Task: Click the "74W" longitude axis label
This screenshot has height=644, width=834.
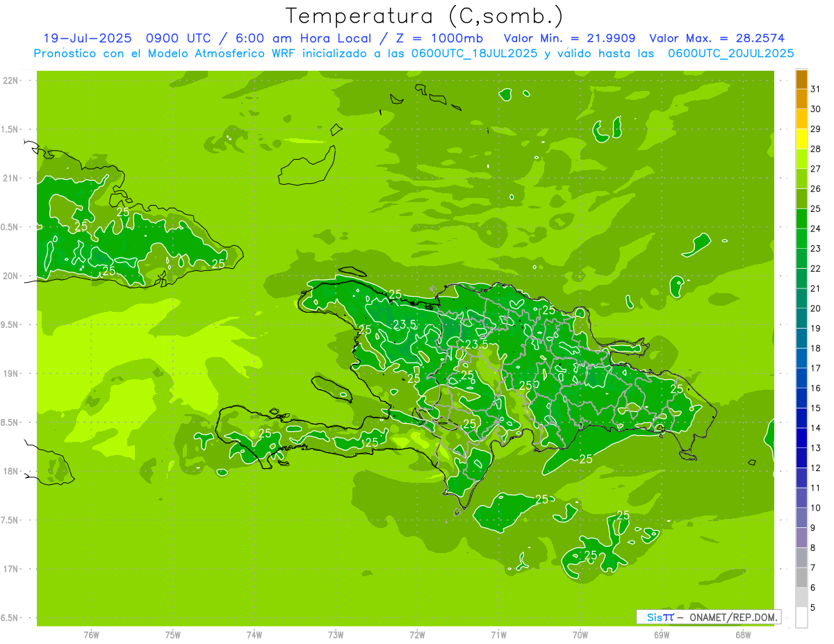Action: (254, 635)
